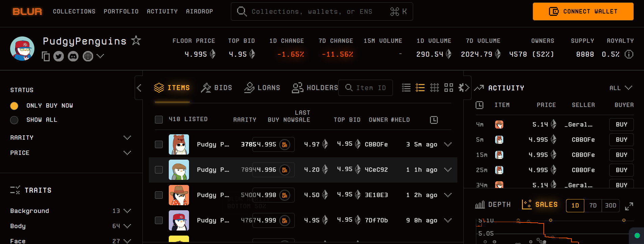
Task: Select the Only Buy Now radio option
Action: click(14, 106)
